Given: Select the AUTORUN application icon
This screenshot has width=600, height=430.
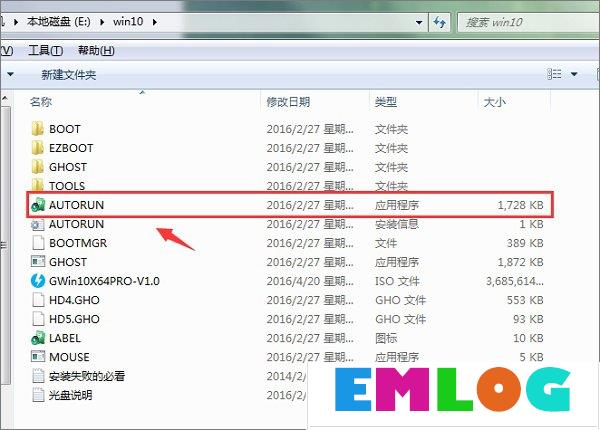Looking at the screenshot, I should [38, 205].
